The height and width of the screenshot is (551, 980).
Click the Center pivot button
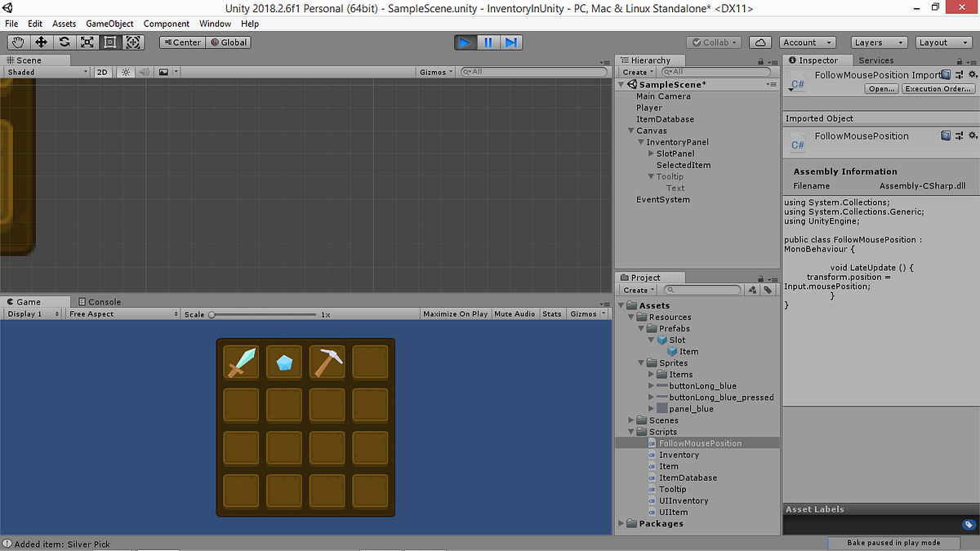point(180,42)
